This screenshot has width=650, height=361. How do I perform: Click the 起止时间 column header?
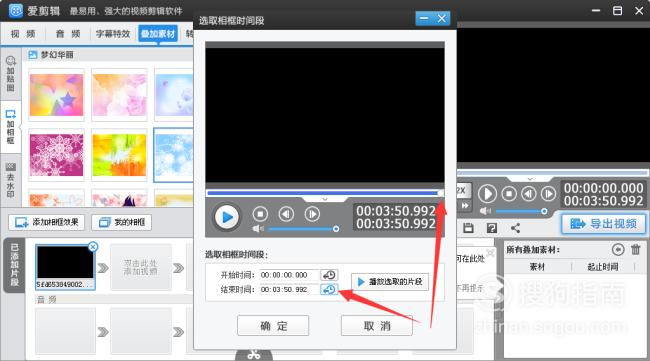point(603,267)
